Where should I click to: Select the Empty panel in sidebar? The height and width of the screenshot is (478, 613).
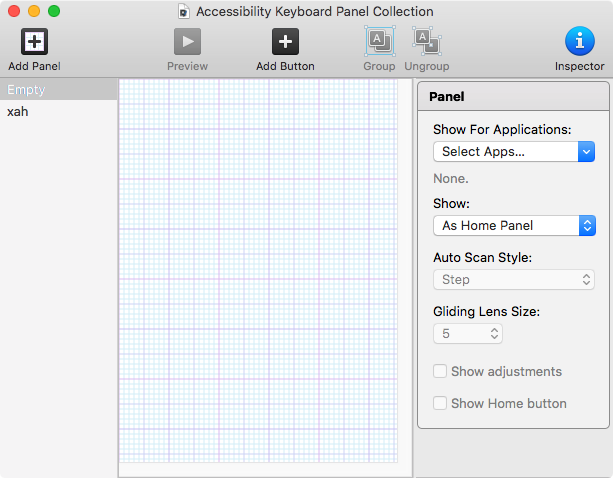click(58, 90)
